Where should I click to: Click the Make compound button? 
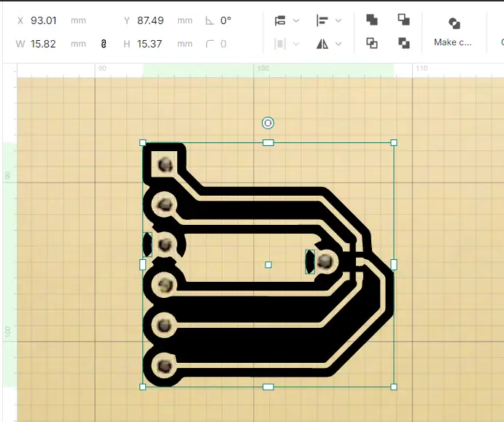(453, 32)
